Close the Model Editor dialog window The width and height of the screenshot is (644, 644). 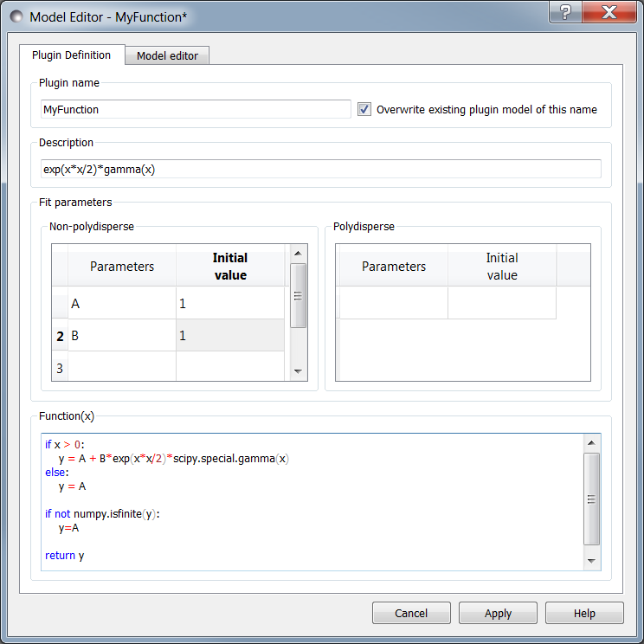pos(611,13)
